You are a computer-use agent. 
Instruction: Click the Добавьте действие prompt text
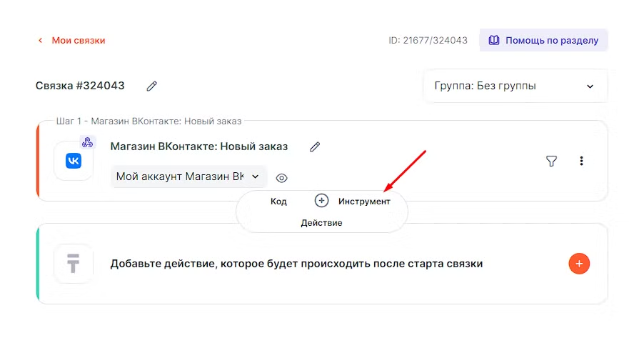tap(296, 264)
